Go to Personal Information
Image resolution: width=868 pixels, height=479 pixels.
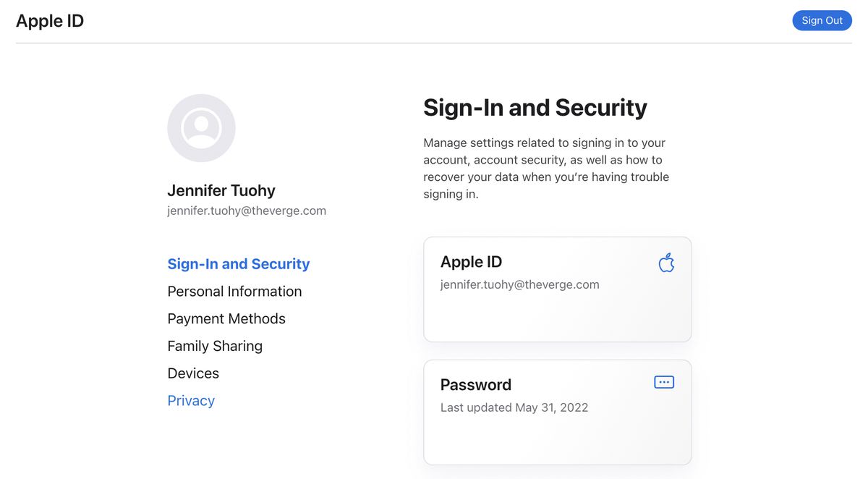coord(234,292)
